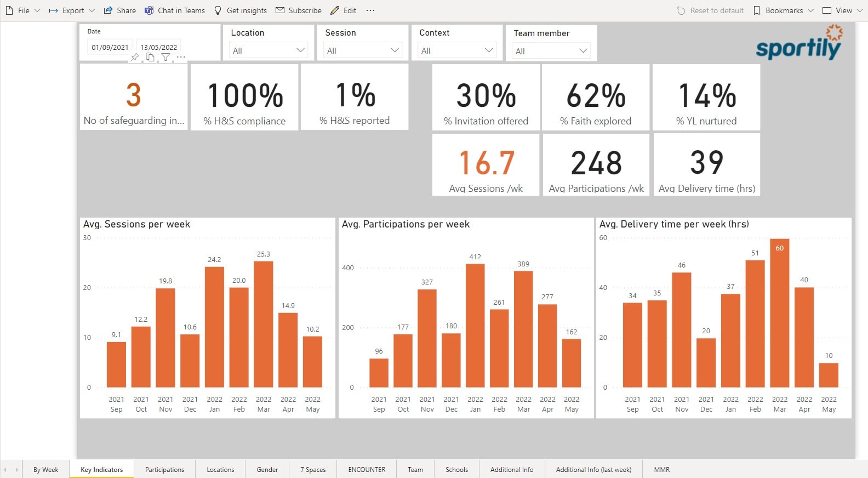This screenshot has height=478, width=868.
Task: Open the toolbar's more options ellipsis
Action: pyautogui.click(x=370, y=10)
